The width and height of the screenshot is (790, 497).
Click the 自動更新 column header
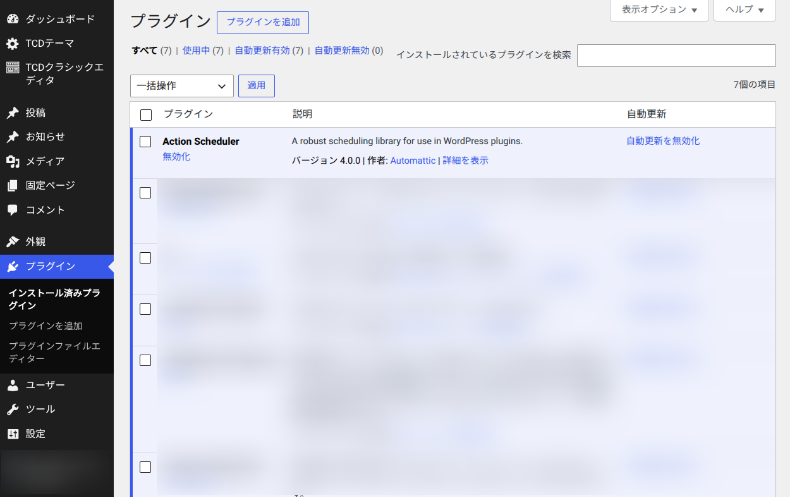click(x=646, y=114)
